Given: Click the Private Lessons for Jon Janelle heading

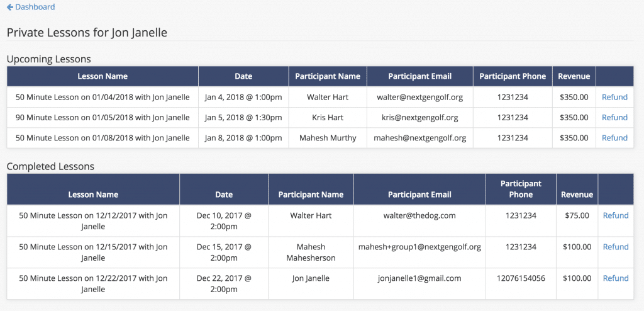Looking at the screenshot, I should pyautogui.click(x=87, y=33).
